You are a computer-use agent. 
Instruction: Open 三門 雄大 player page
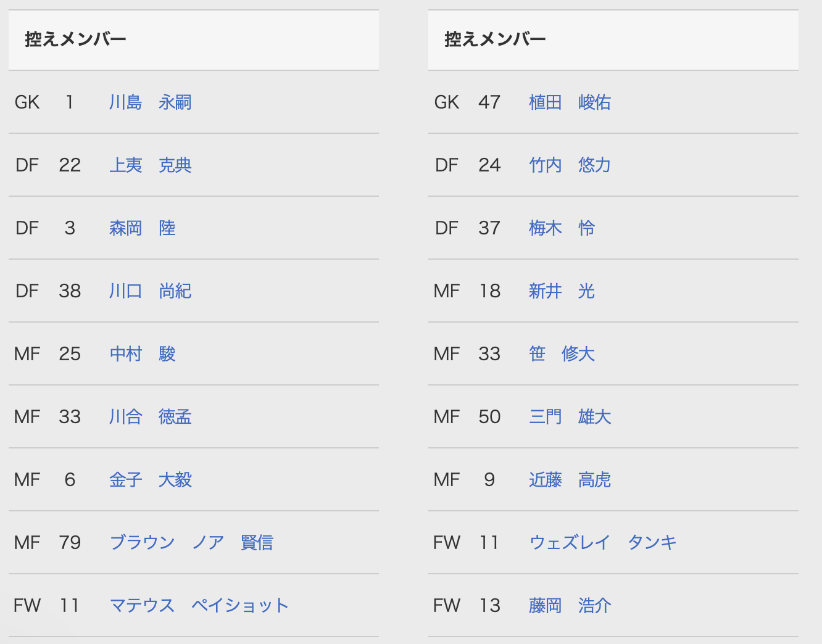coord(570,417)
